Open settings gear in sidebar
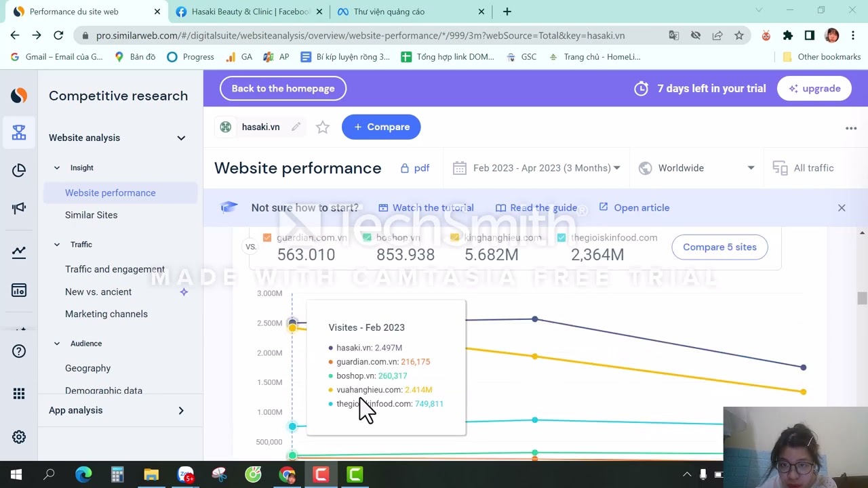Image resolution: width=868 pixels, height=488 pixels. pos(19,437)
